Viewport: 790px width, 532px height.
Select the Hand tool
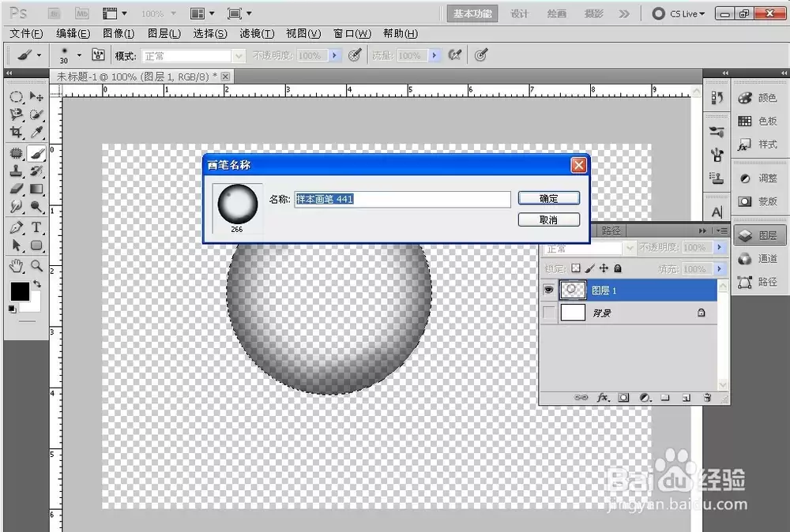coord(16,266)
